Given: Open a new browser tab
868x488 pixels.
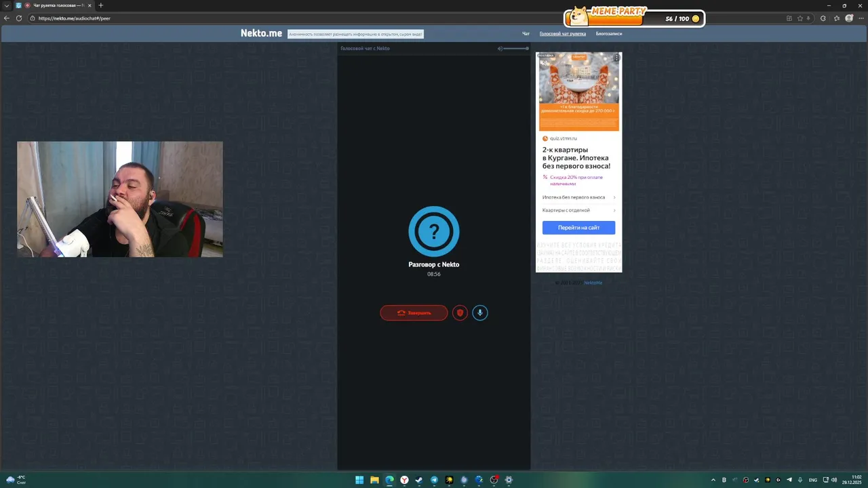Looking at the screenshot, I should tap(101, 5).
